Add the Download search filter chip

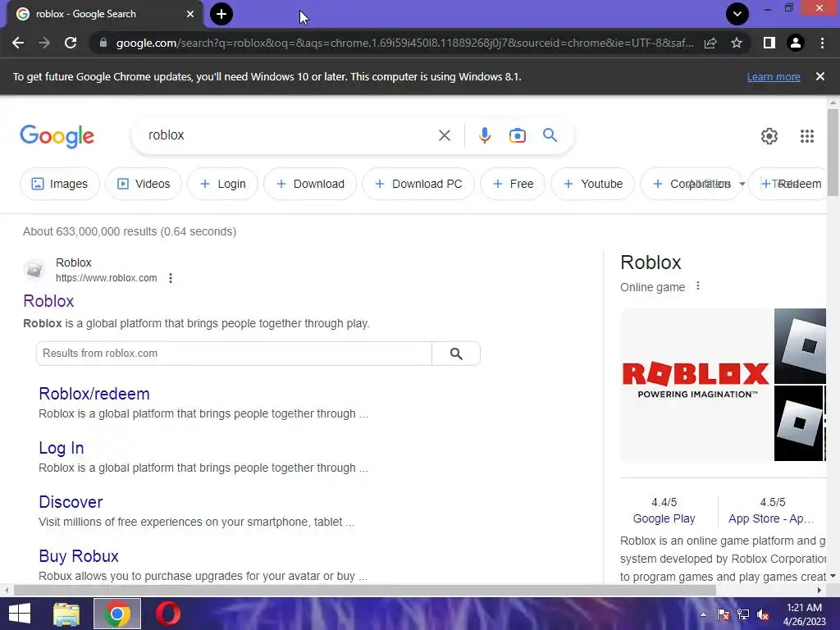tap(310, 184)
